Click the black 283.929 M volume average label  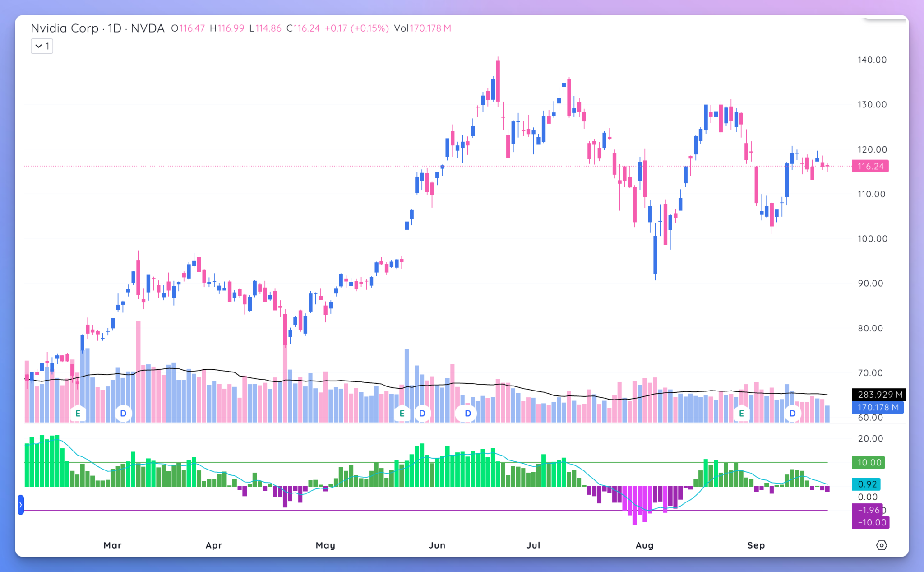[879, 395]
